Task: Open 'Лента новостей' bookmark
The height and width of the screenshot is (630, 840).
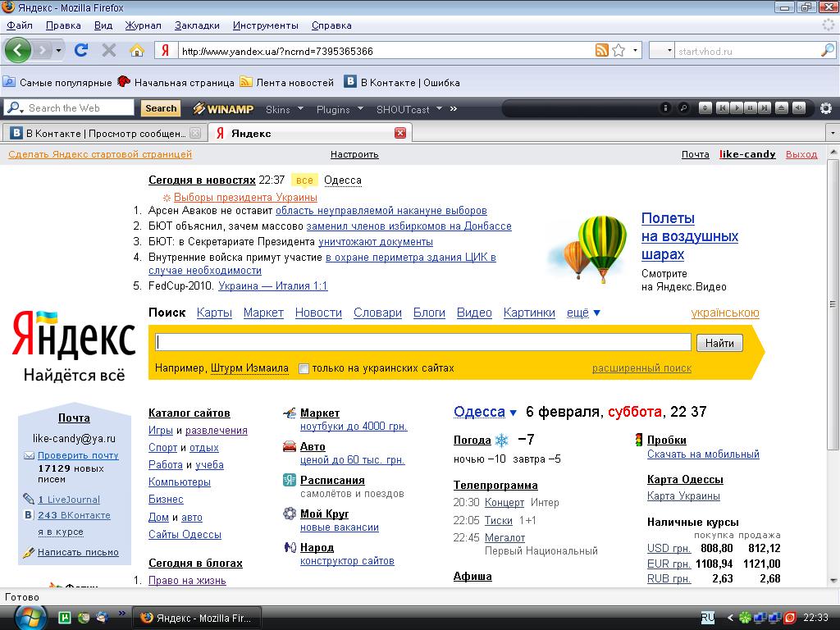Action: pos(287,82)
